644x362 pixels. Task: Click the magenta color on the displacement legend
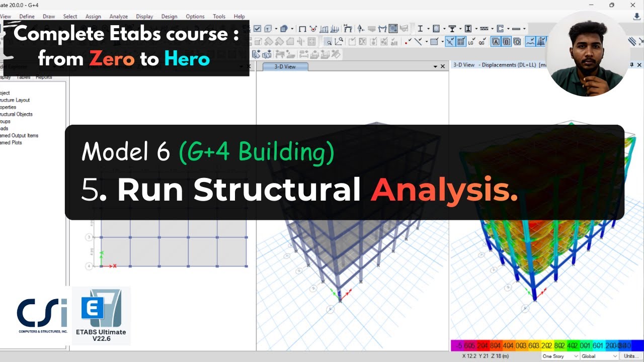coord(457,345)
